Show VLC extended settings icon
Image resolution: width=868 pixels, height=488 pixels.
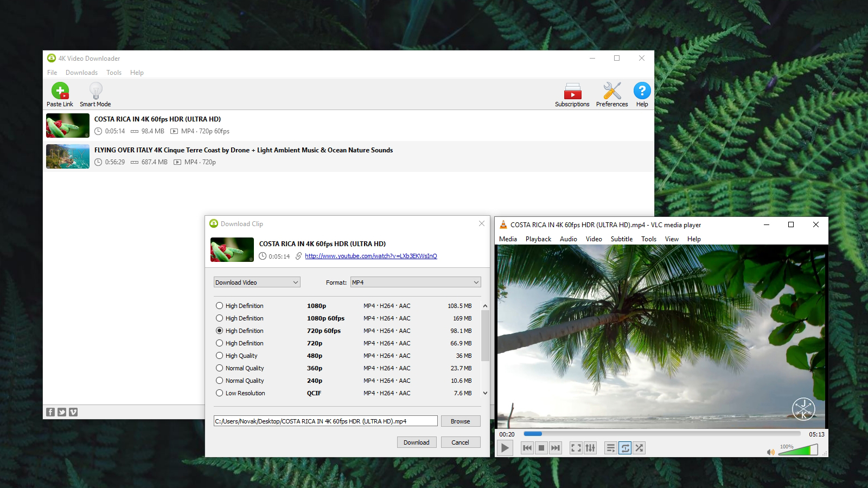[x=590, y=448]
